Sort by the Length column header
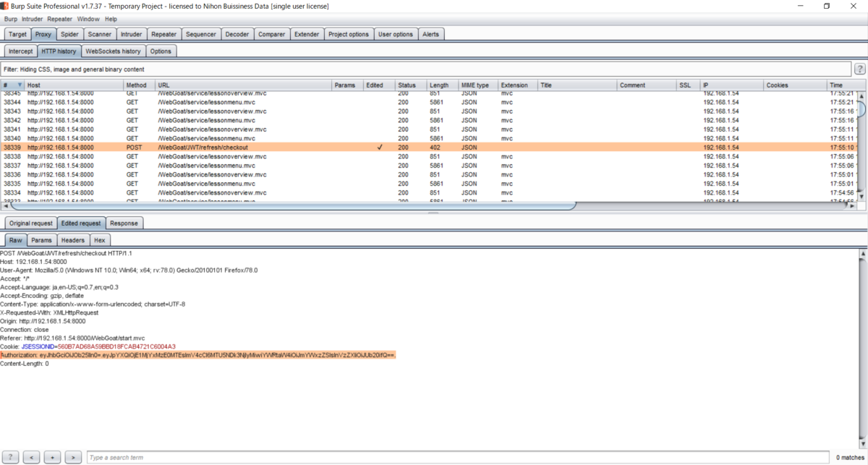 point(443,85)
